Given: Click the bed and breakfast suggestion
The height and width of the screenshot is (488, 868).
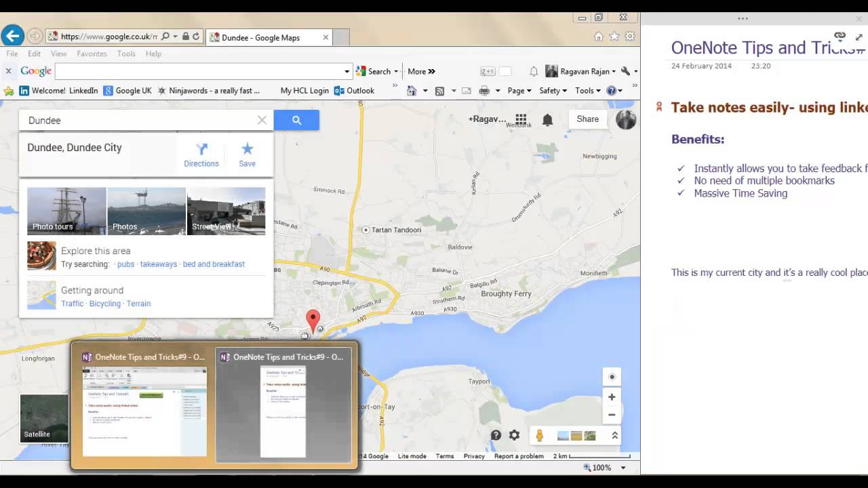Looking at the screenshot, I should click(214, 264).
